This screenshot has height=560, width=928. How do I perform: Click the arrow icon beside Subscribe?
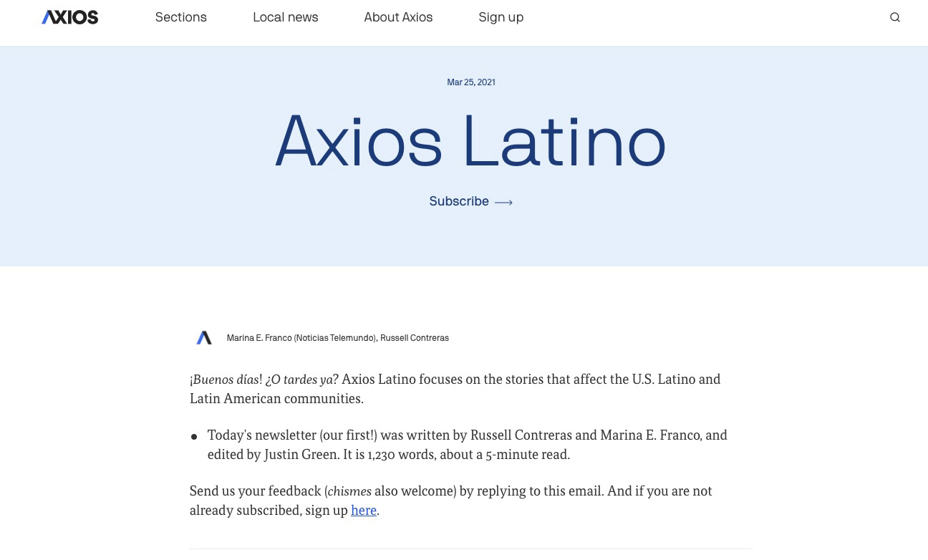click(x=503, y=203)
